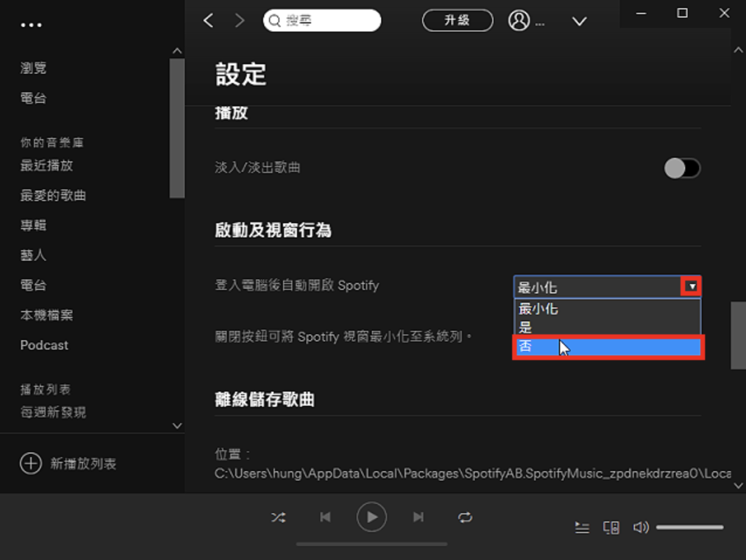
Task: Click the settings scroll-up arrow
Action: (738, 50)
